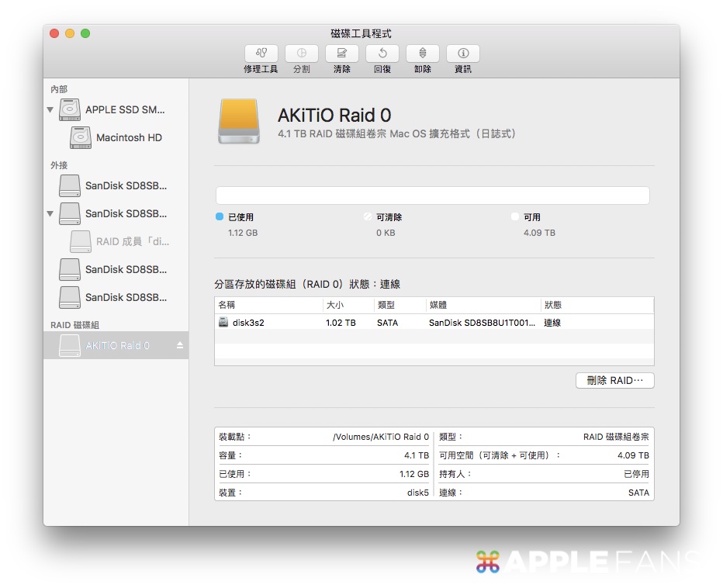Collapse the APPLE SSD disclosure triangle

coord(50,109)
